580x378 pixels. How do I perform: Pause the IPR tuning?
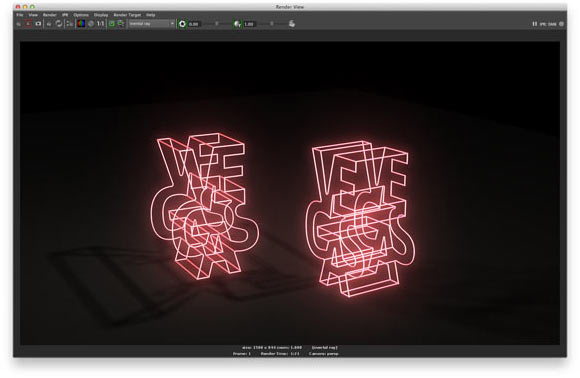[x=535, y=24]
